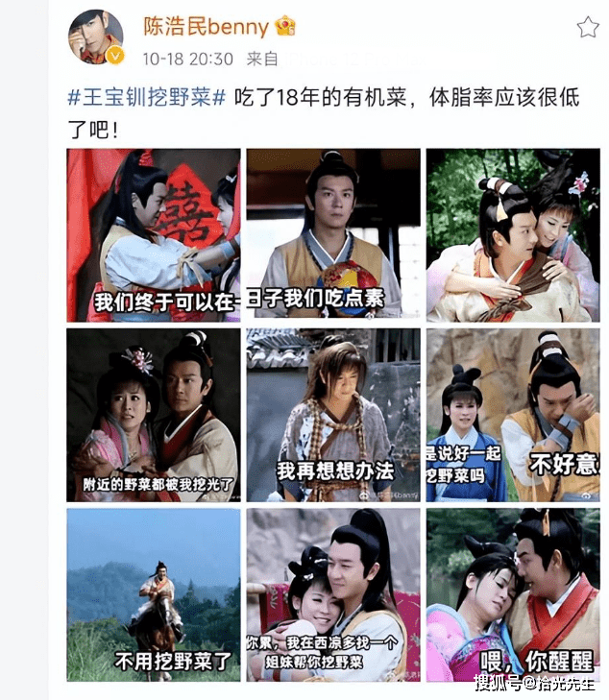Open the username 陈浩民benny link
The width and height of the screenshot is (609, 700).
[206, 26]
